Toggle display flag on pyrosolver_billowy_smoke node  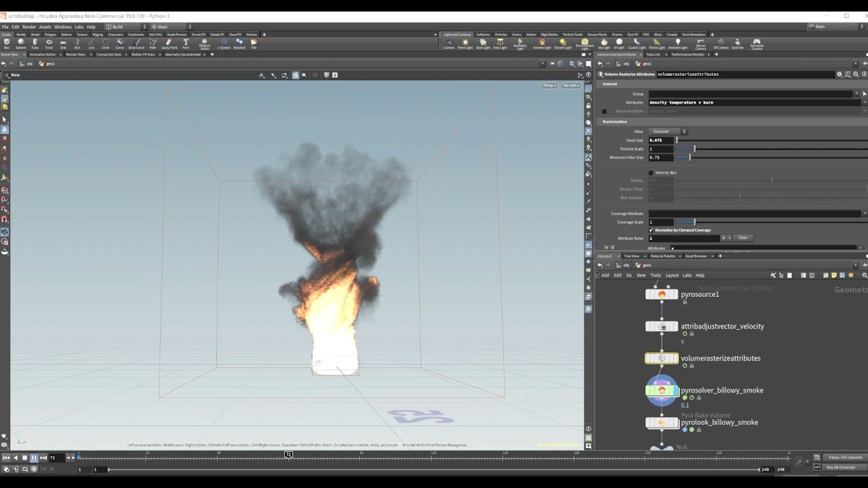pos(674,390)
